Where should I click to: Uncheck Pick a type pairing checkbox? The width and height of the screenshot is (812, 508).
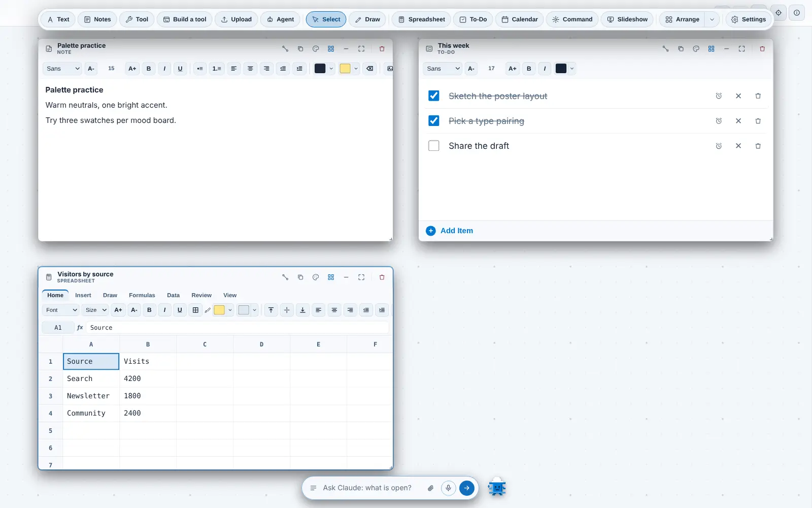pyautogui.click(x=434, y=120)
